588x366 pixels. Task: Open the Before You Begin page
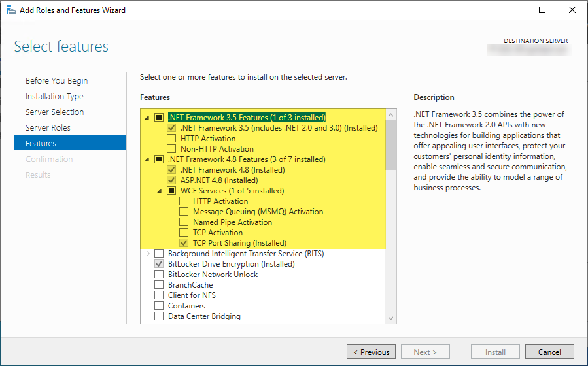(x=56, y=81)
